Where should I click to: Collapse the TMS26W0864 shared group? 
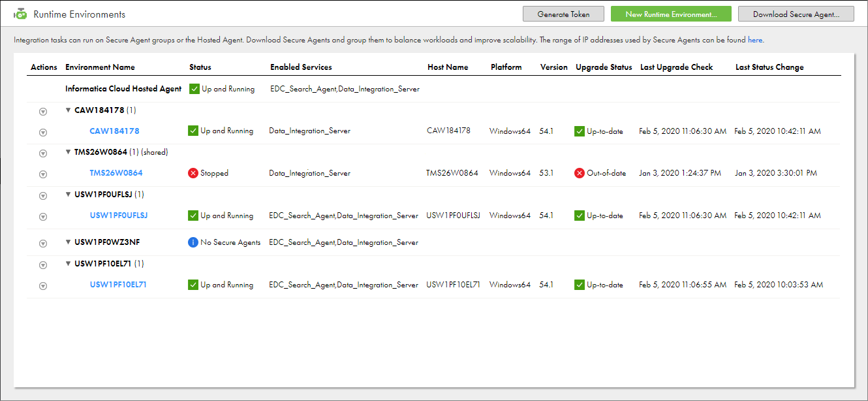(69, 152)
